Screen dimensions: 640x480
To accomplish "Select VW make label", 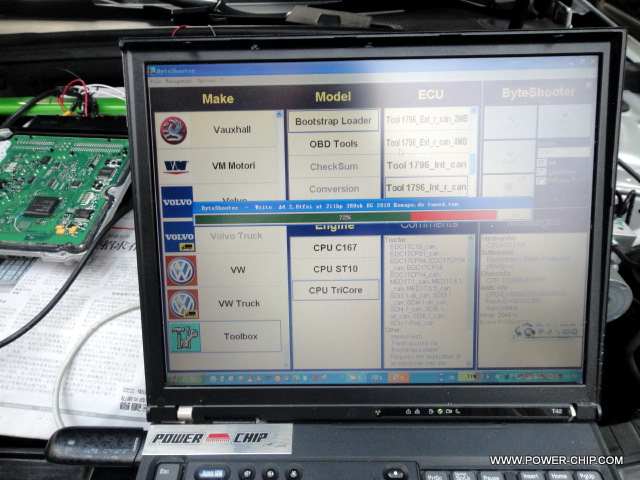I will pos(238,270).
